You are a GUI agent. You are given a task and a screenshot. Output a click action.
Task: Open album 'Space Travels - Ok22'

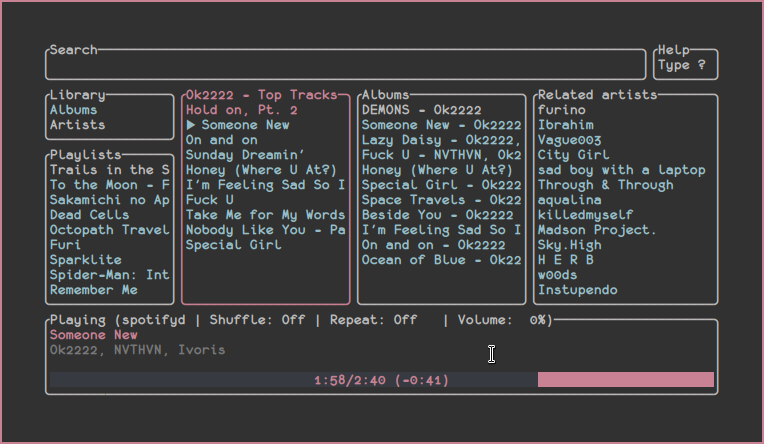click(x=441, y=200)
